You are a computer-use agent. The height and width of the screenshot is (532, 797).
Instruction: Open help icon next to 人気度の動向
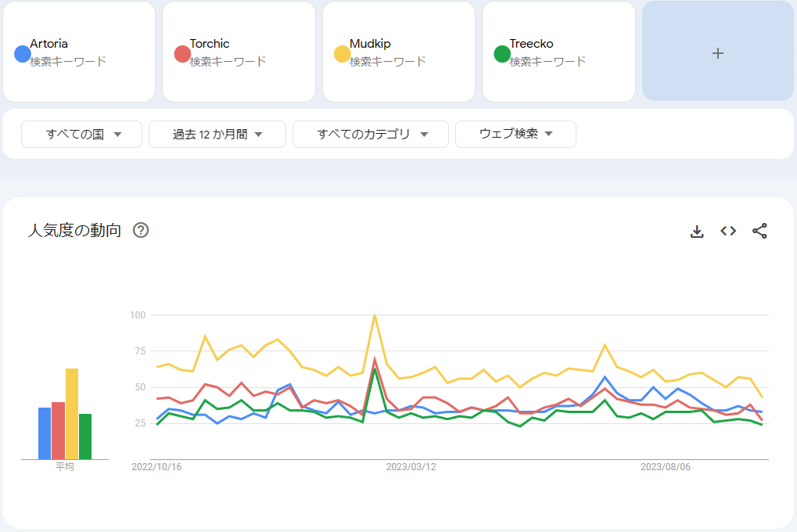click(x=141, y=230)
